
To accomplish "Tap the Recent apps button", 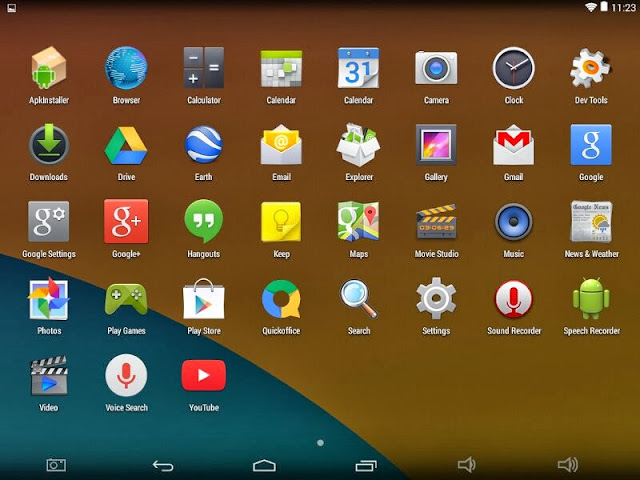I will (366, 465).
